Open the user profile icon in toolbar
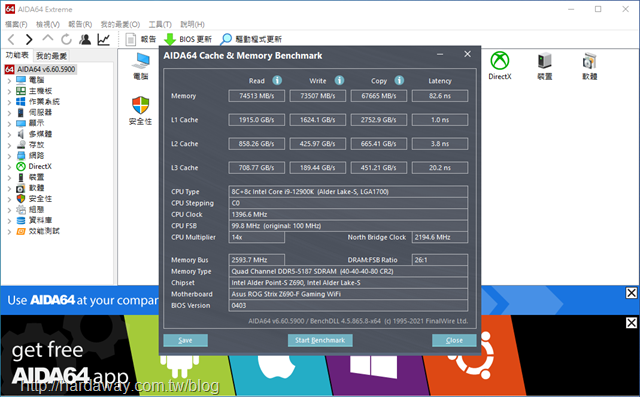This screenshot has width=640, height=397. pyautogui.click(x=85, y=40)
